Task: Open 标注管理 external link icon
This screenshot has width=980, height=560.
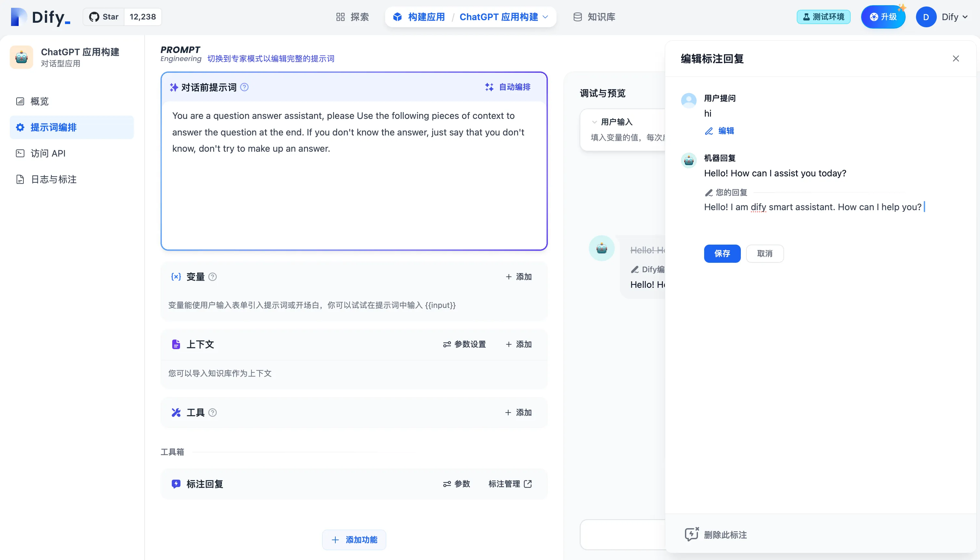Action: tap(528, 484)
